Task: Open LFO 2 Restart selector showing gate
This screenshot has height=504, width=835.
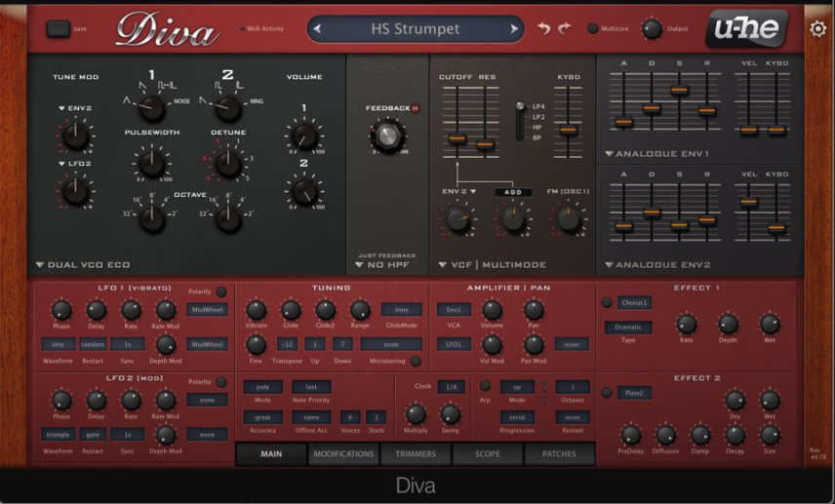Action: pyautogui.click(x=93, y=434)
